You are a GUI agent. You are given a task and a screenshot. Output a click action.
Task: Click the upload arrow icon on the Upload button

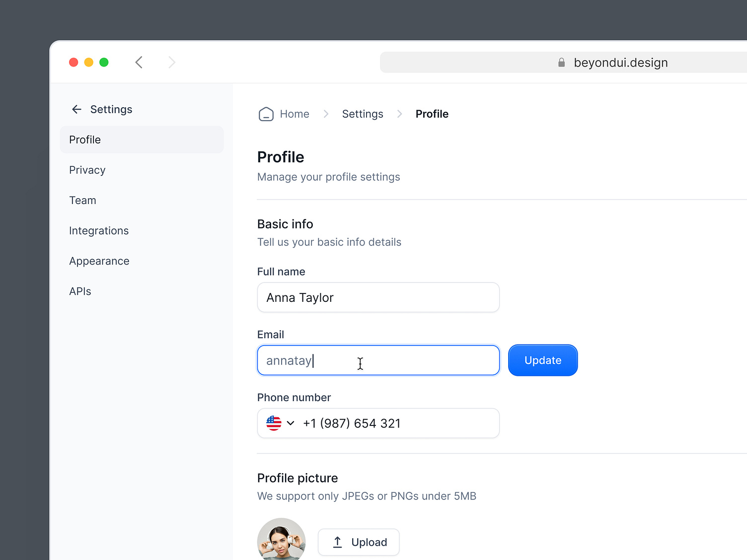337,542
